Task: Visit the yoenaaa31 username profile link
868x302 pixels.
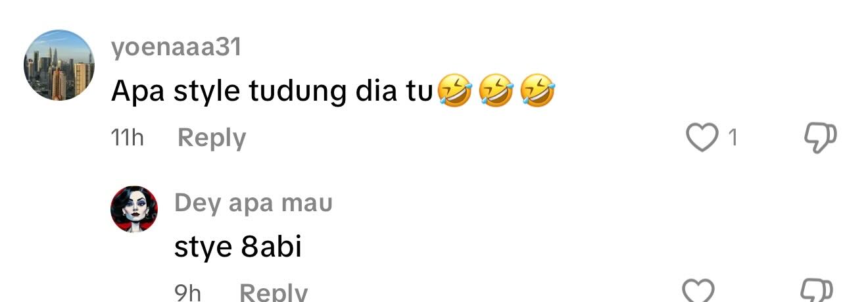Action: point(176,47)
